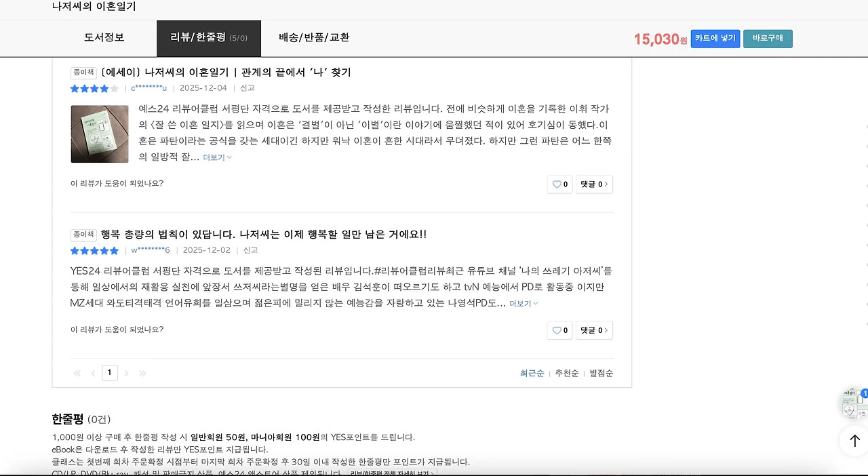View reviewer c********u profile

pyautogui.click(x=149, y=88)
